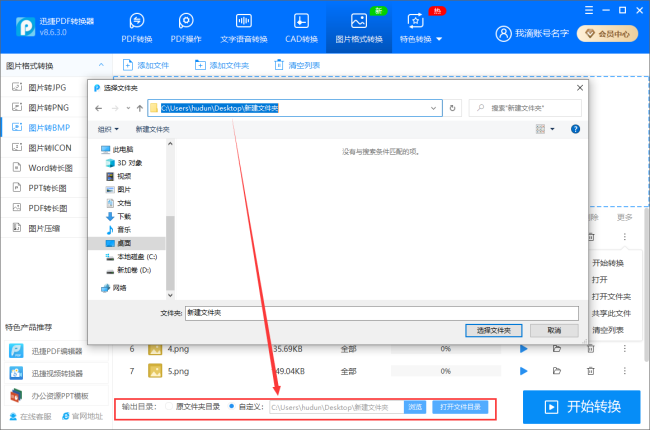Viewport: 650px width, 430px height.
Task: Switch to 文字语音转换 tab
Action: 244,28
